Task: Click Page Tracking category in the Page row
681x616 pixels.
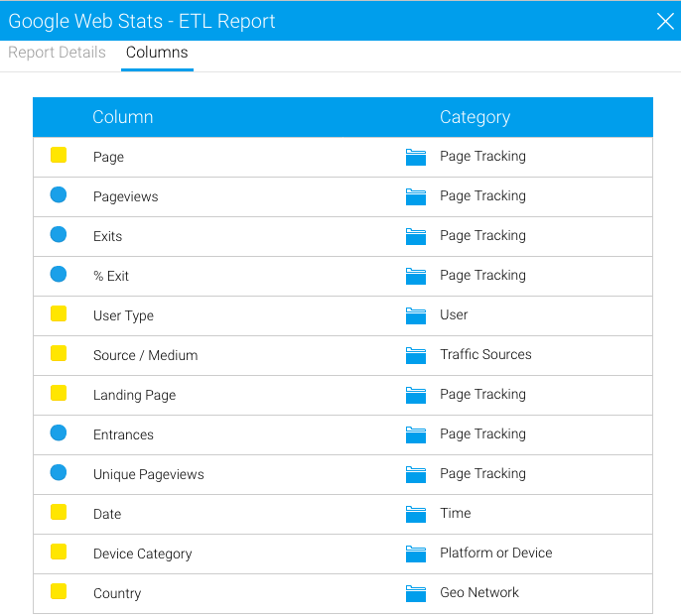Action: (482, 157)
